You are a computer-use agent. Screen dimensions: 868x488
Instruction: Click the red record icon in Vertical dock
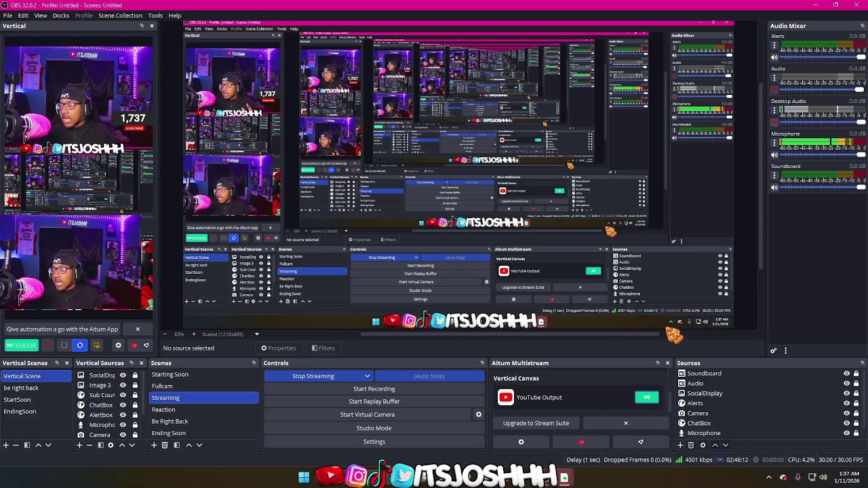pos(48,345)
